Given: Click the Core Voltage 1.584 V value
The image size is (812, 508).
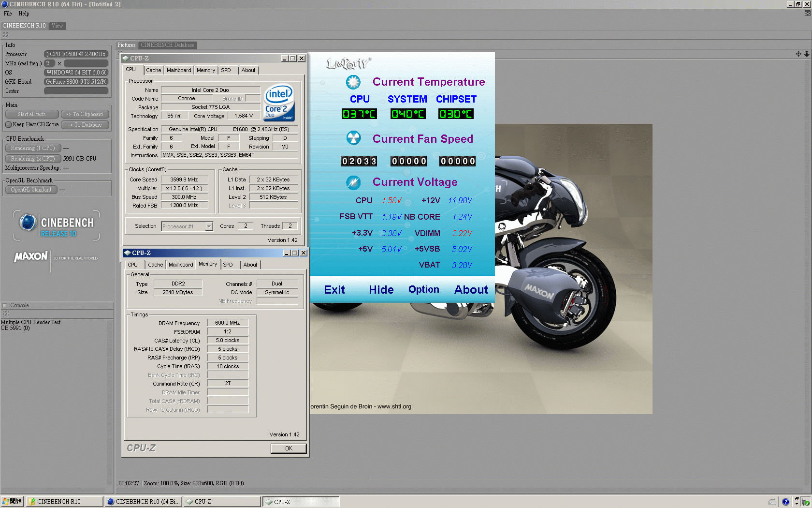Looking at the screenshot, I should click(243, 116).
